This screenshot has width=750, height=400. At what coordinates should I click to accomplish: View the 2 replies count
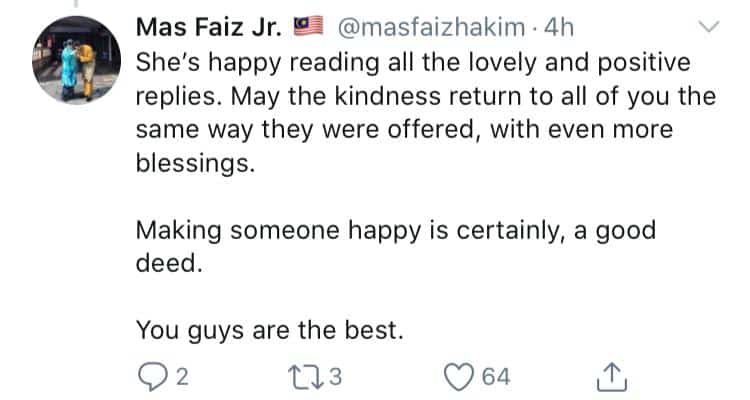click(x=182, y=377)
